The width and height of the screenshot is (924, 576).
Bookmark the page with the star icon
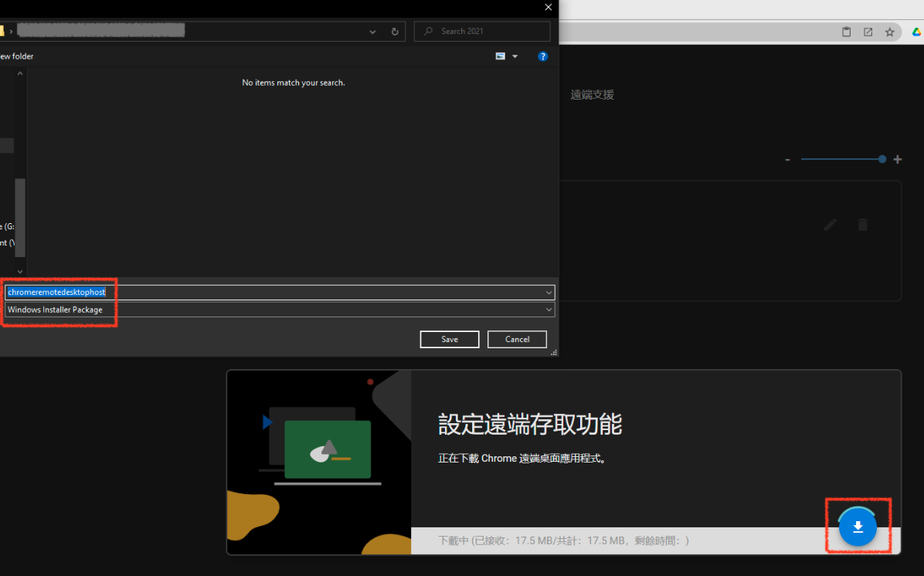tap(889, 32)
